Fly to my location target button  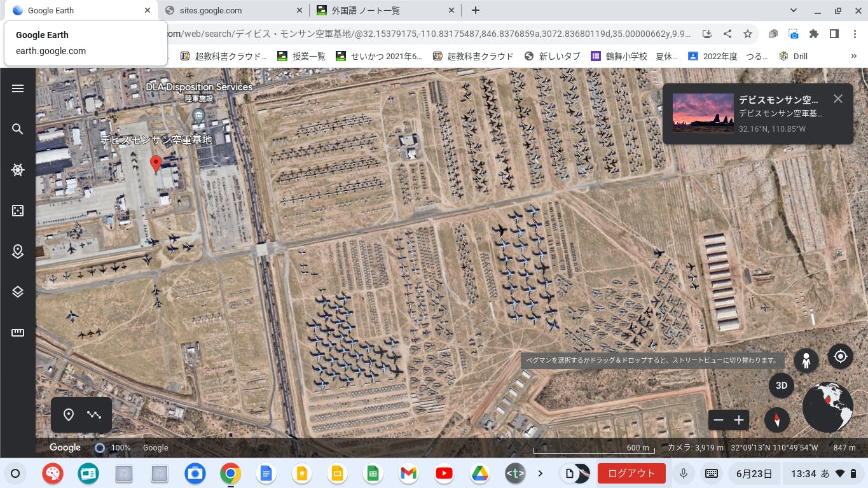[x=841, y=357]
